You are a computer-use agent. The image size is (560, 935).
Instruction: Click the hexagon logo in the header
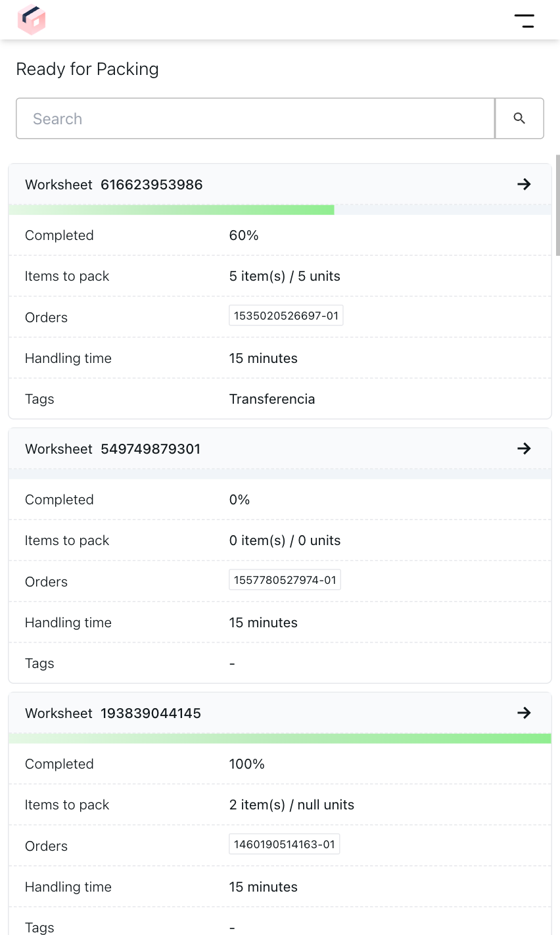(x=31, y=20)
